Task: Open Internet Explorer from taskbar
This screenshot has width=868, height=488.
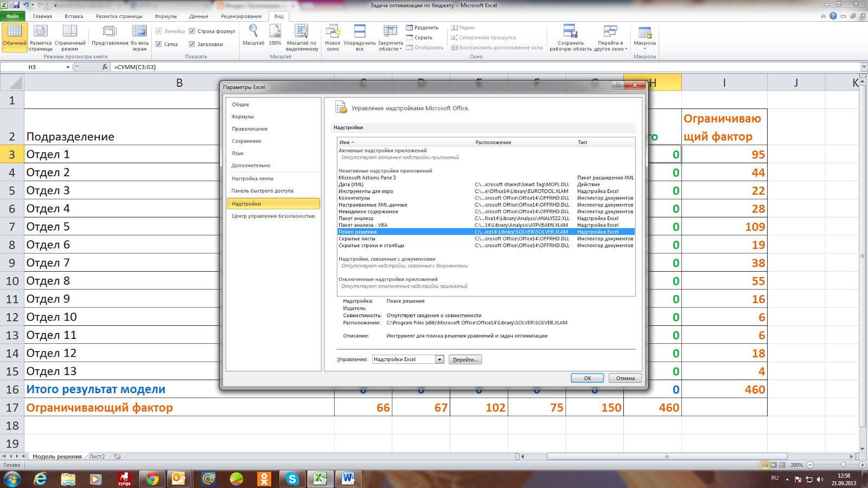Action: 40,479
